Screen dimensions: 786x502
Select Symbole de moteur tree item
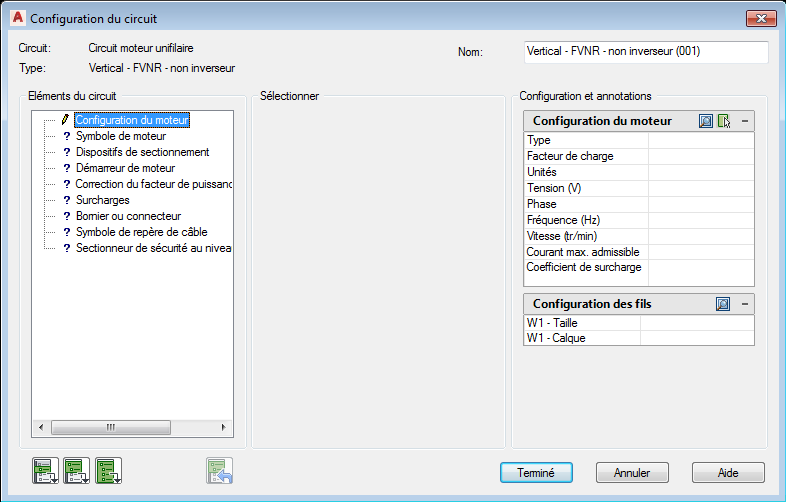121,136
